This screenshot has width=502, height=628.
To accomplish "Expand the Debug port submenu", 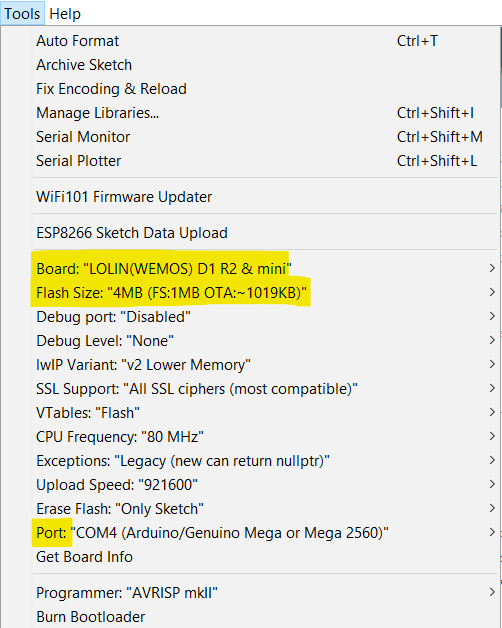I will pos(265,317).
